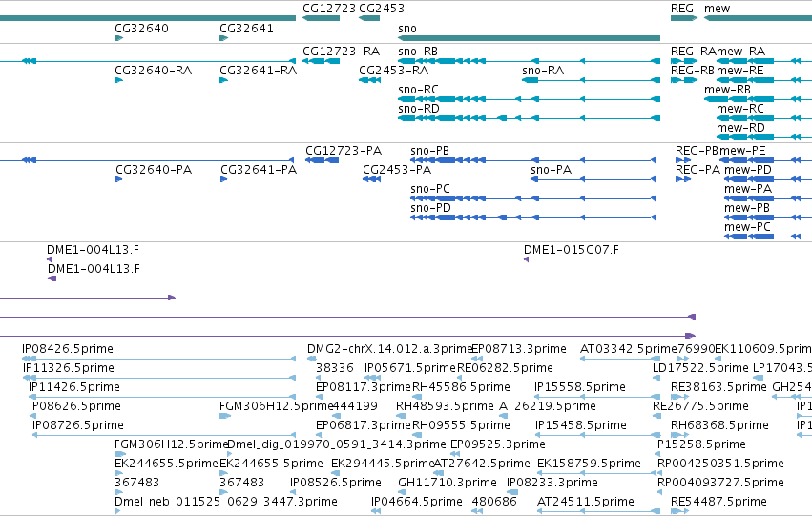Viewport: 812px width, 516px height.
Task: Click the RH48593.5prime label
Action: coord(445,407)
